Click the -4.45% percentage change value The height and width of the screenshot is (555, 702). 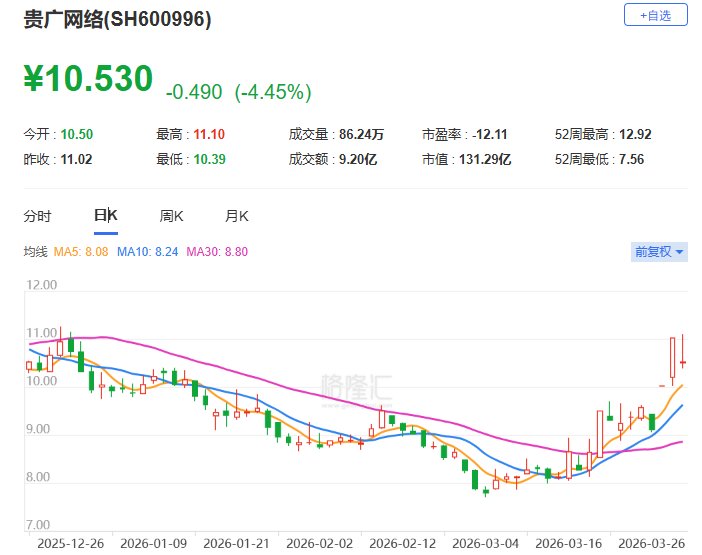[273, 92]
